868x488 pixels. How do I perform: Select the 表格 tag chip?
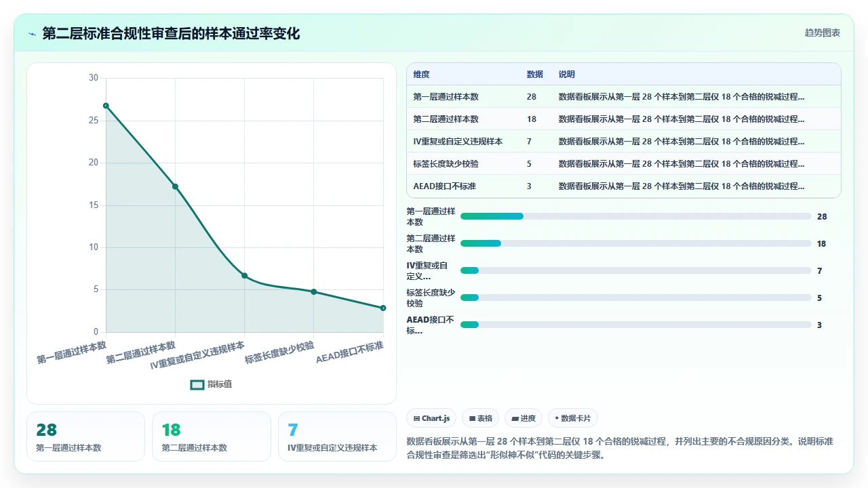[481, 418]
